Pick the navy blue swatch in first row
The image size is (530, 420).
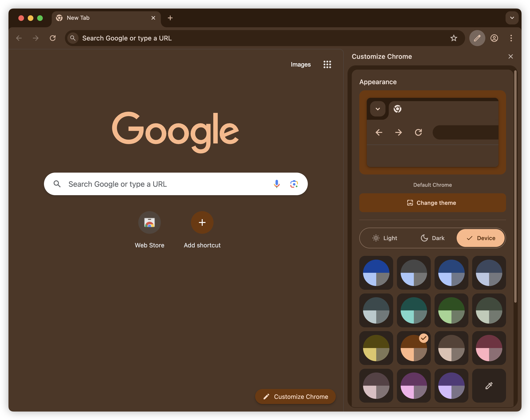click(451, 273)
